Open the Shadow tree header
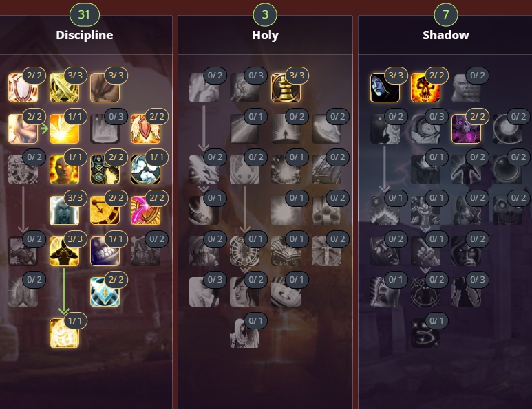The height and width of the screenshot is (409, 532). coord(446,35)
